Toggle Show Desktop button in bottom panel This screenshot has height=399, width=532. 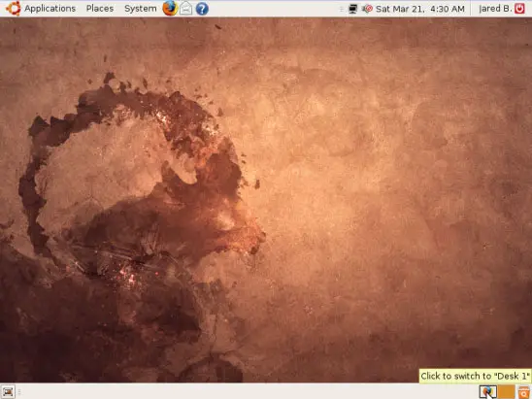pos(8,392)
